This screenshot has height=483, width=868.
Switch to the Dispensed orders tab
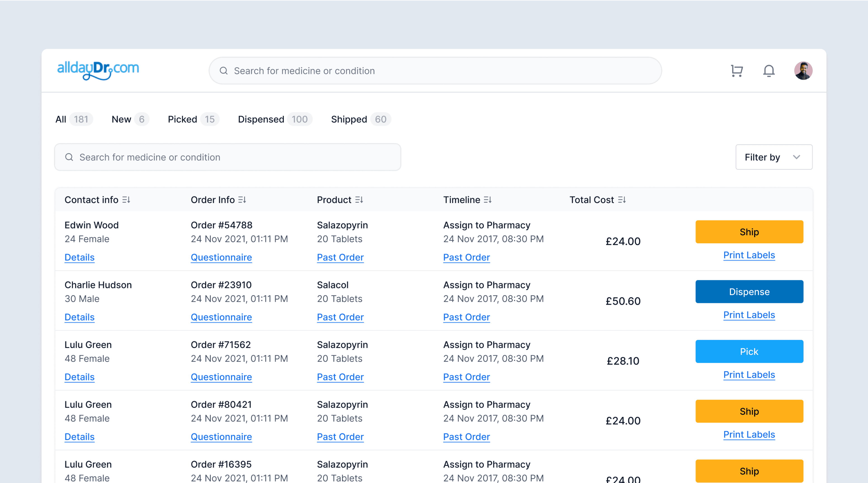pyautogui.click(x=275, y=119)
